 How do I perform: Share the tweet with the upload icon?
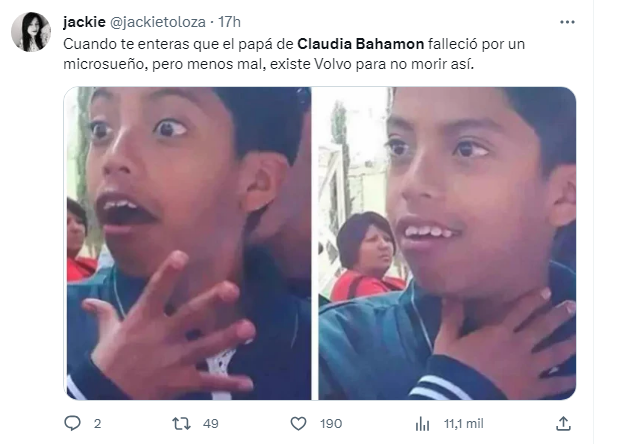(563, 424)
